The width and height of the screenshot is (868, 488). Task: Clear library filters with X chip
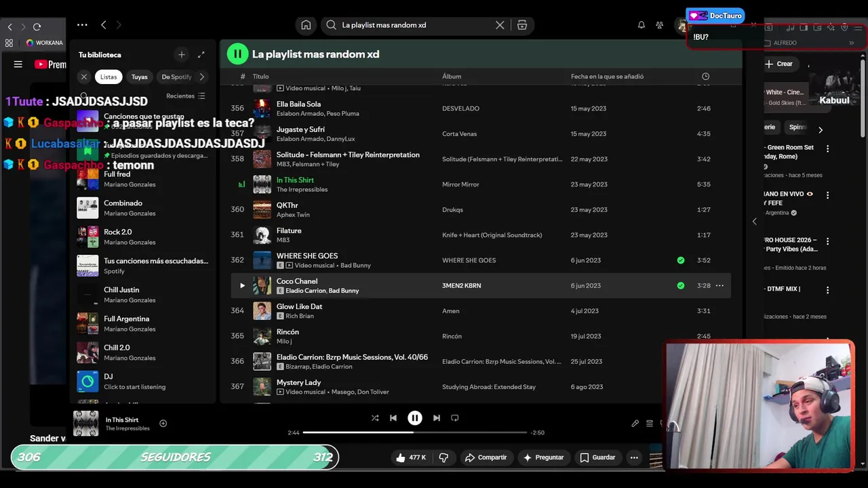click(84, 77)
